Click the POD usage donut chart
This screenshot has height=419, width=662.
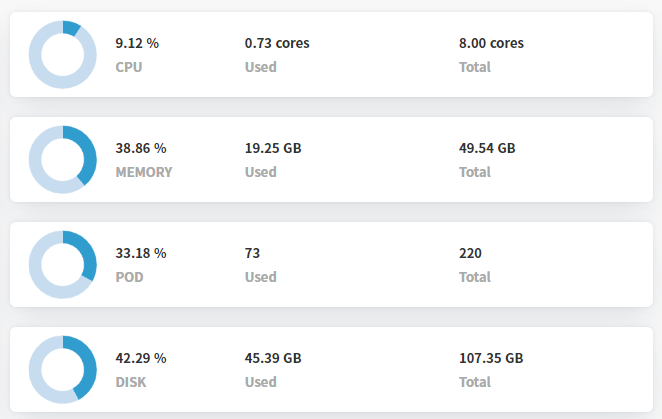(x=62, y=264)
